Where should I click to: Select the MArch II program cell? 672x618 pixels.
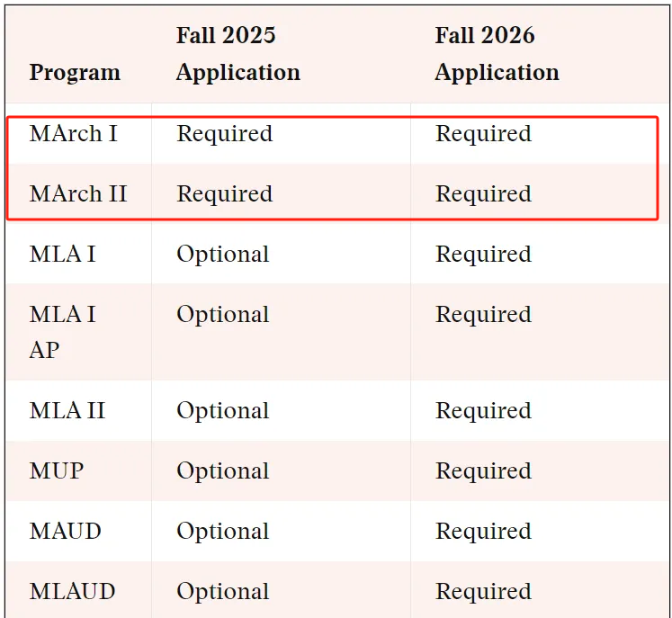tap(78, 193)
